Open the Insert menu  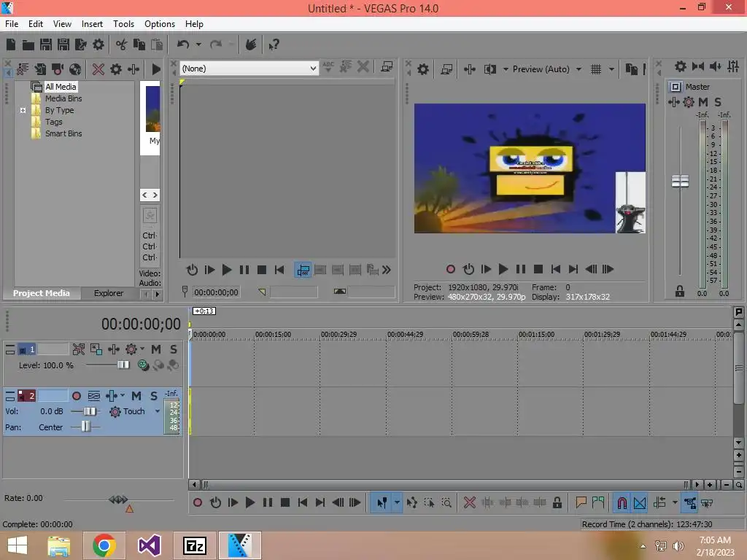coord(92,24)
